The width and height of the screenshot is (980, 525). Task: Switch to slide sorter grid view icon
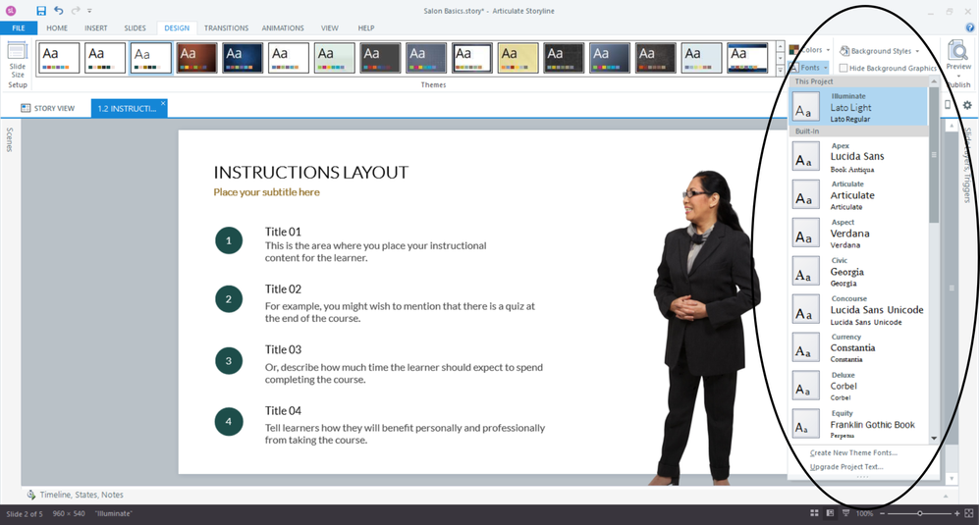[x=814, y=513]
